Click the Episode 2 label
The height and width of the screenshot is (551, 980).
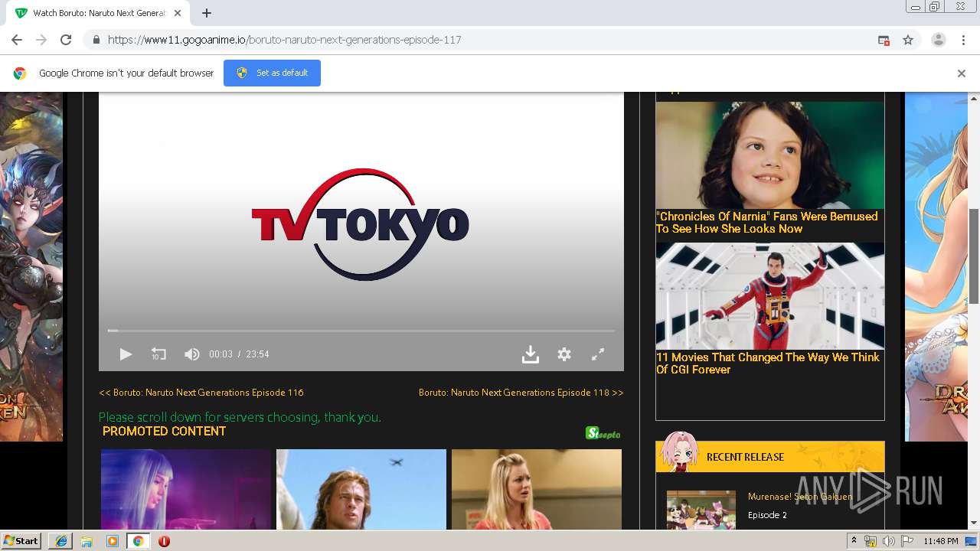[x=767, y=515]
